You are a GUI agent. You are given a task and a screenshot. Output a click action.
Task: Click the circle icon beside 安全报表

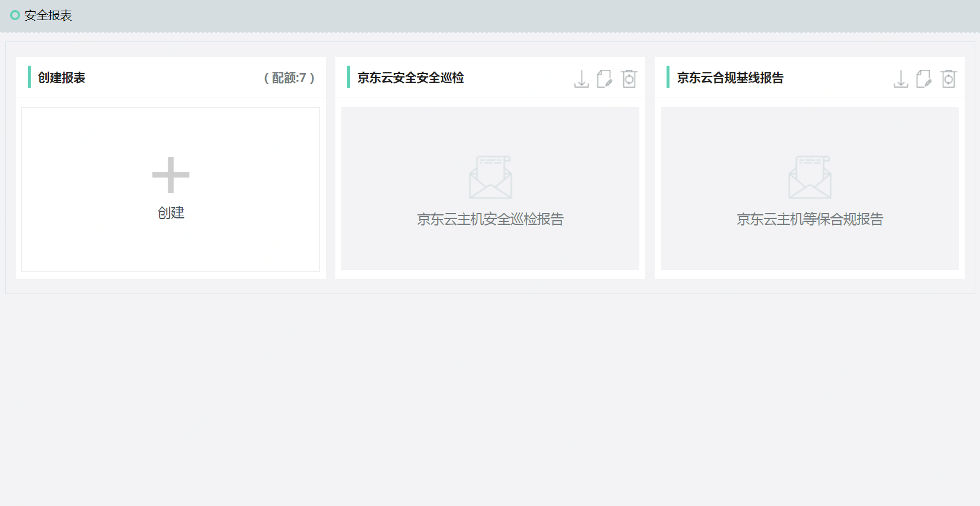click(15, 15)
